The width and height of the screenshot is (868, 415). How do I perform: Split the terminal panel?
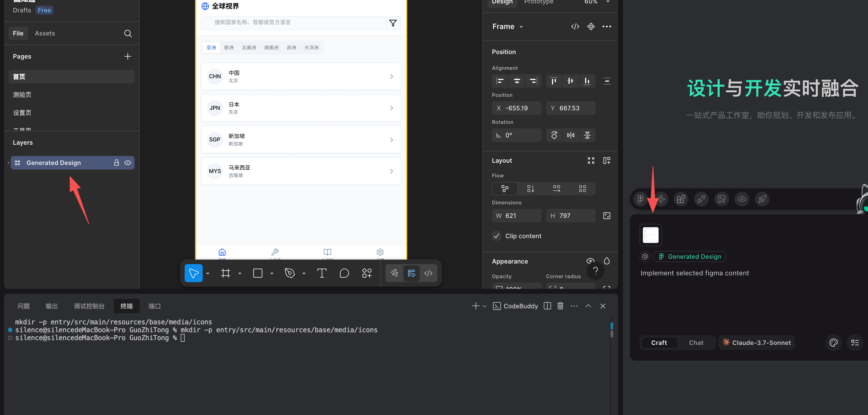547,306
